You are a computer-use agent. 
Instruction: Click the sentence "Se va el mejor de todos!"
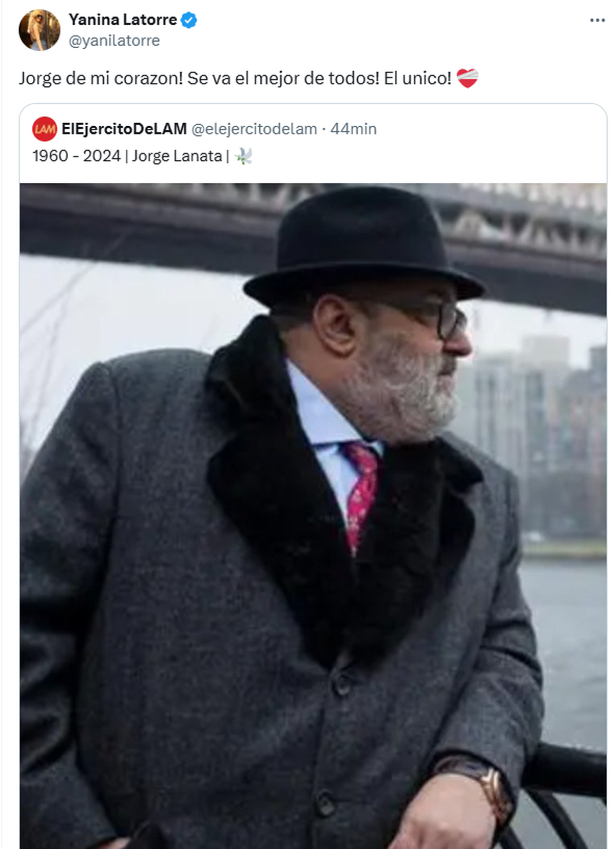coord(283,79)
